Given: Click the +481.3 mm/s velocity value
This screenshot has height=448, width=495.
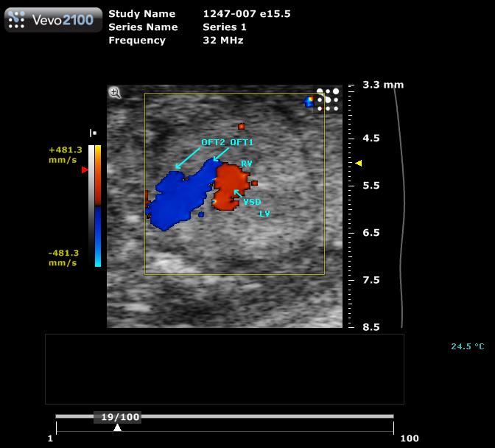Looking at the screenshot, I should click(66, 155).
